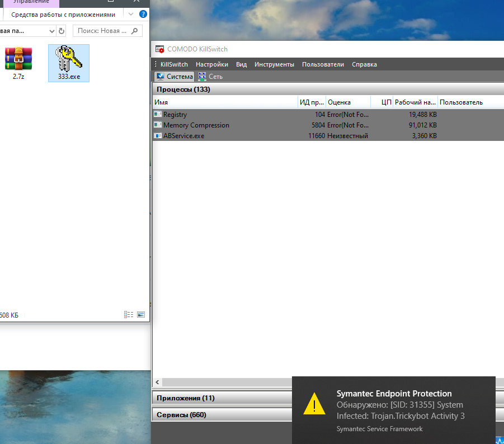This screenshot has width=504, height=444.
Task: Open the Средства работы с приложениями ribbon tab
Action: (63, 15)
